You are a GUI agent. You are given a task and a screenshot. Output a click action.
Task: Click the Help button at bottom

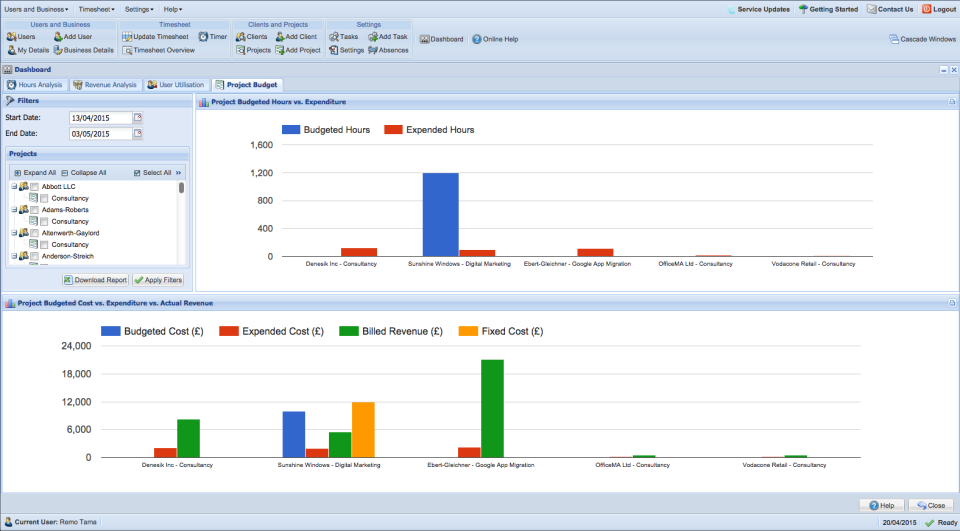click(x=882, y=505)
